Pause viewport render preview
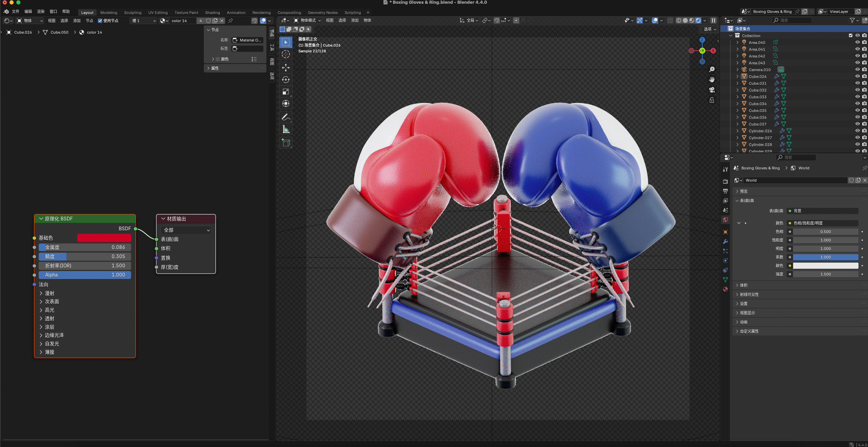Viewport: 868px width, 447px height. click(714, 20)
